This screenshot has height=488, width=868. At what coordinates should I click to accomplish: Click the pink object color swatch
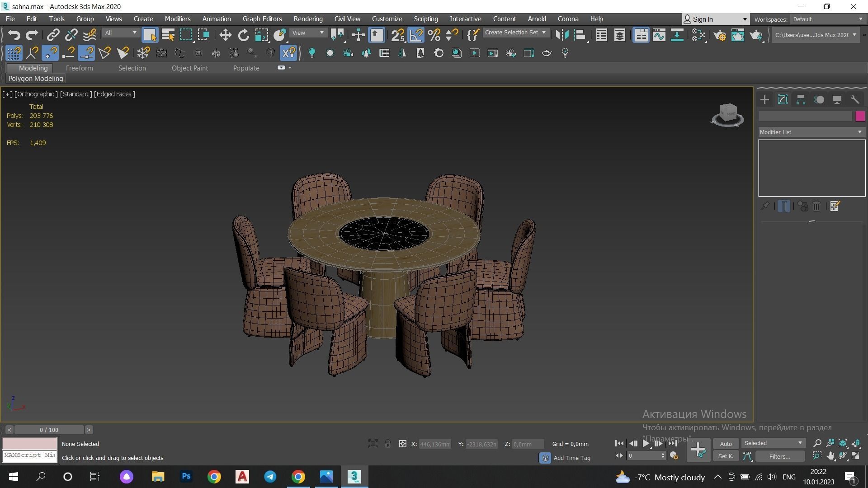[x=860, y=116]
